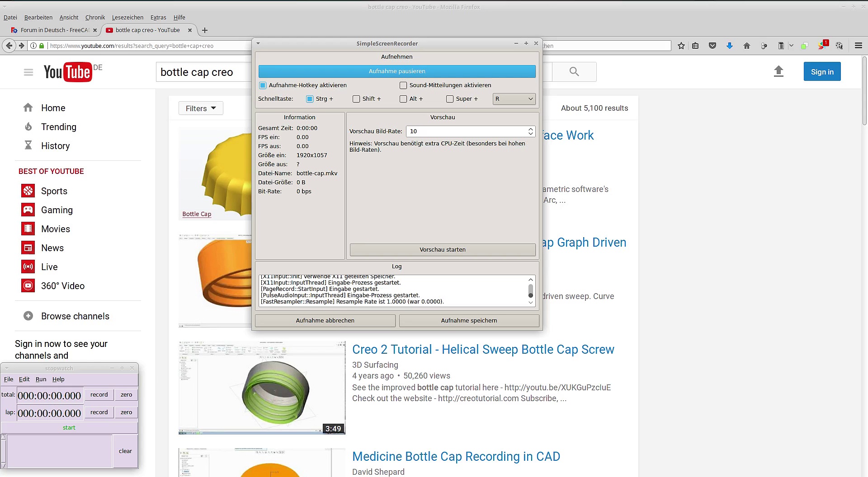Viewport: 868px width, 477px height.
Task: Expand the hotkey letter R dropdown
Action: (514, 99)
